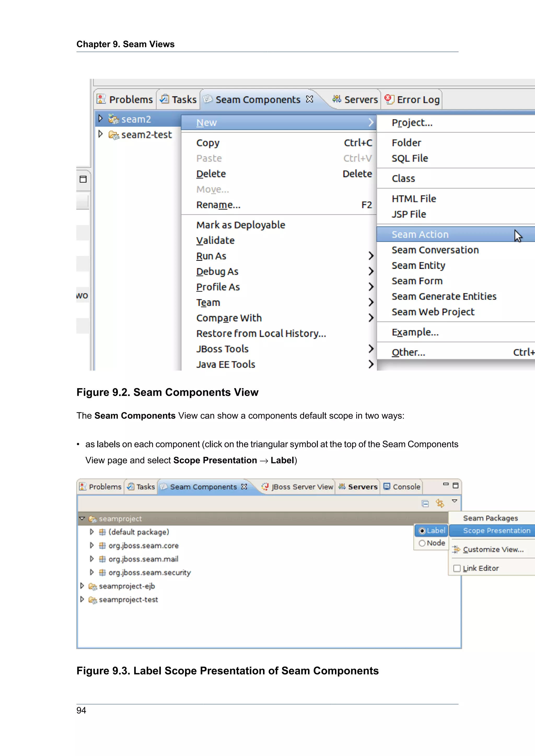Choose Project... in the New submenu

click(456, 122)
